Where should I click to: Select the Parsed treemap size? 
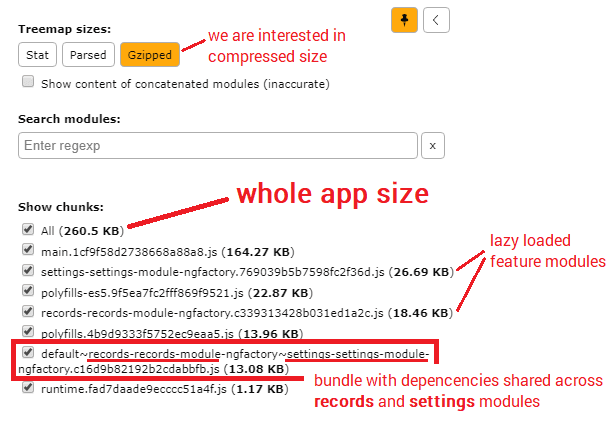coord(88,55)
